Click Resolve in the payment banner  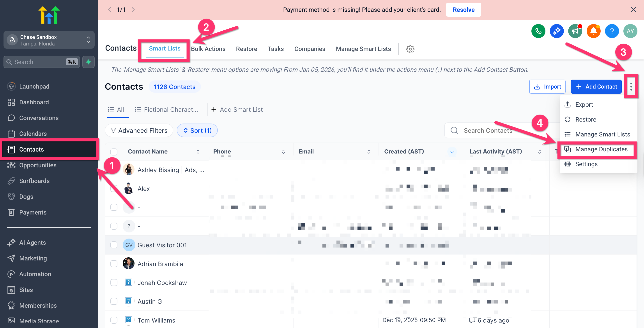(x=463, y=10)
